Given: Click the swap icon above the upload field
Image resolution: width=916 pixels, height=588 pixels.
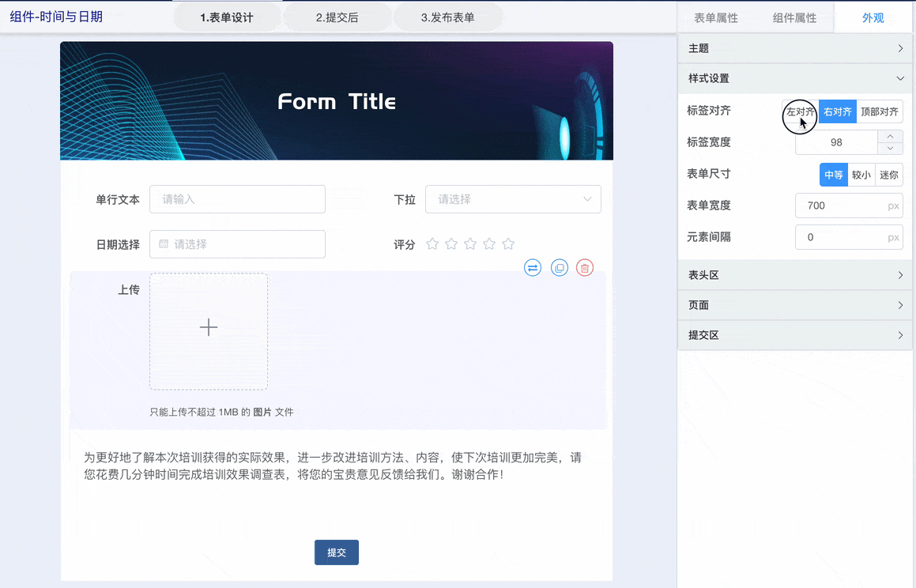Looking at the screenshot, I should [x=533, y=268].
